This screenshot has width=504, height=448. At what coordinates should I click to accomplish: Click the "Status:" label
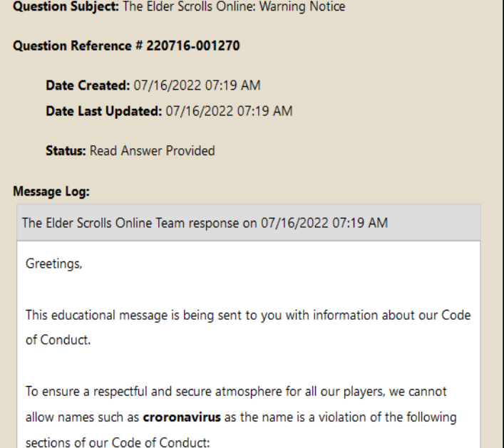[66, 150]
